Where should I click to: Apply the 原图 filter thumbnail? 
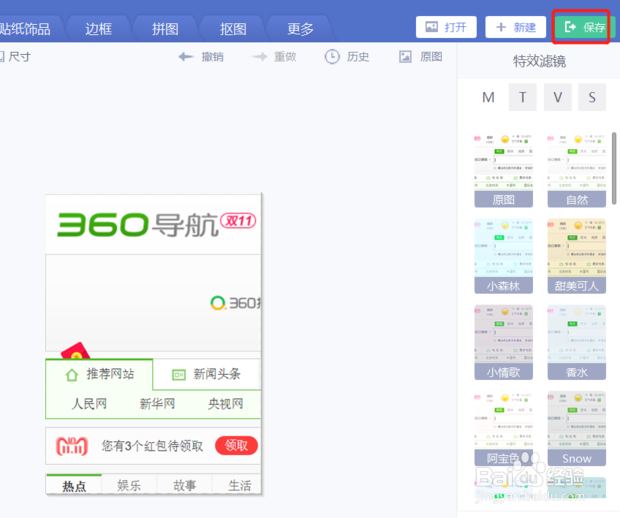pos(504,170)
